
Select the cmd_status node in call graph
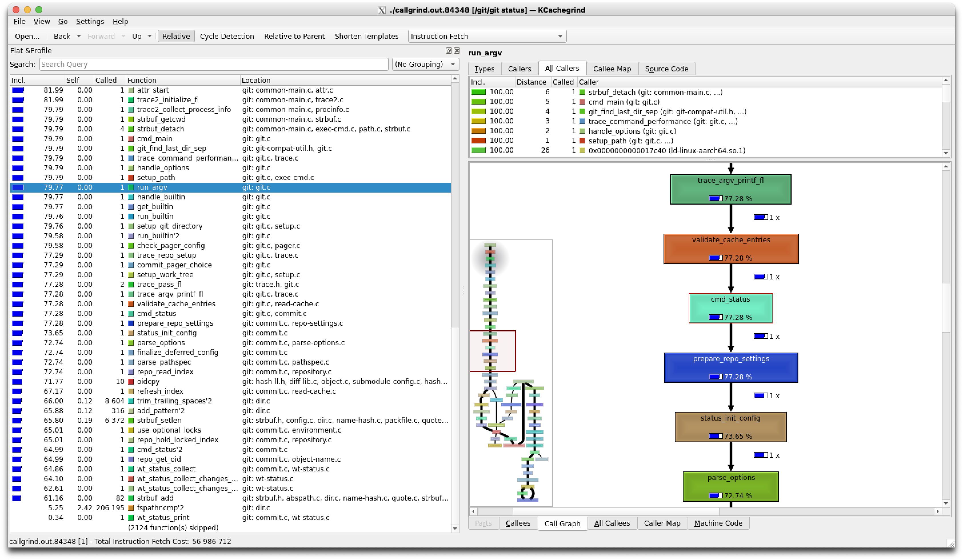point(730,308)
